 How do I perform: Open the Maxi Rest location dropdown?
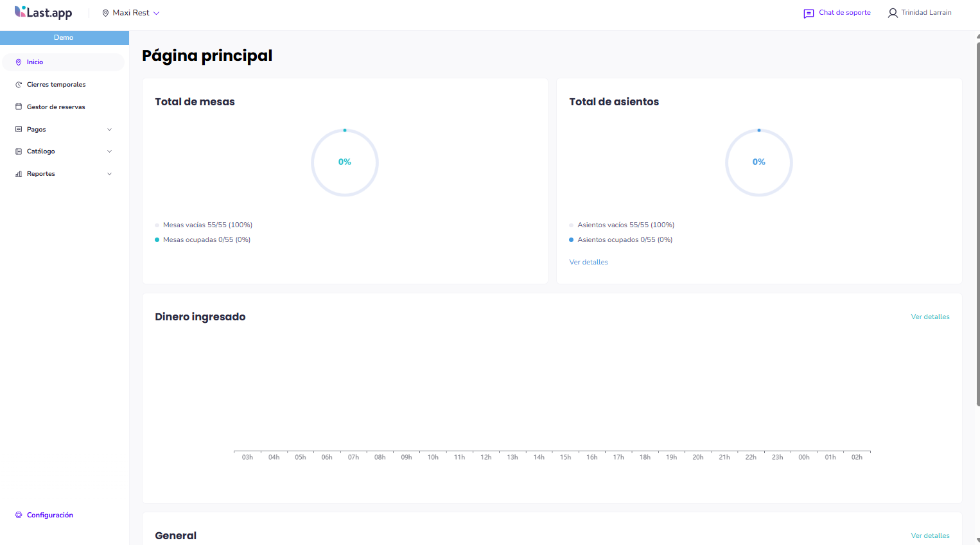coord(132,13)
